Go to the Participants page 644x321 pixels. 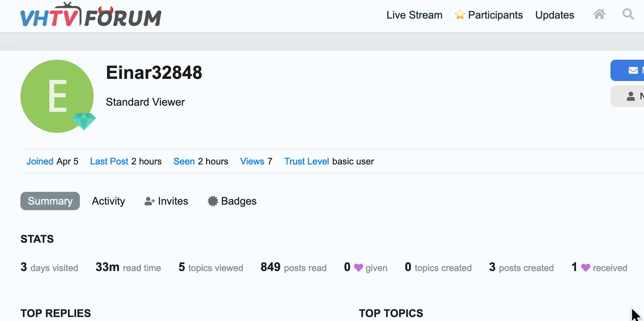pyautogui.click(x=495, y=15)
